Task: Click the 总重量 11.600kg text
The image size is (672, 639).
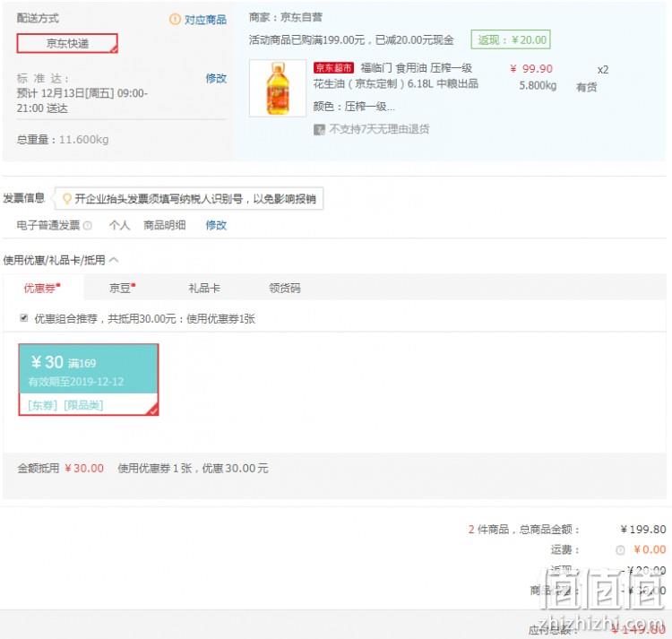Action: (63, 140)
